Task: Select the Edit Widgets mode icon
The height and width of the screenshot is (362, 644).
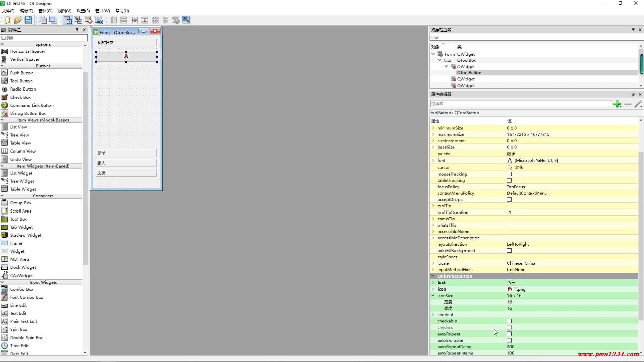Action: (x=68, y=20)
